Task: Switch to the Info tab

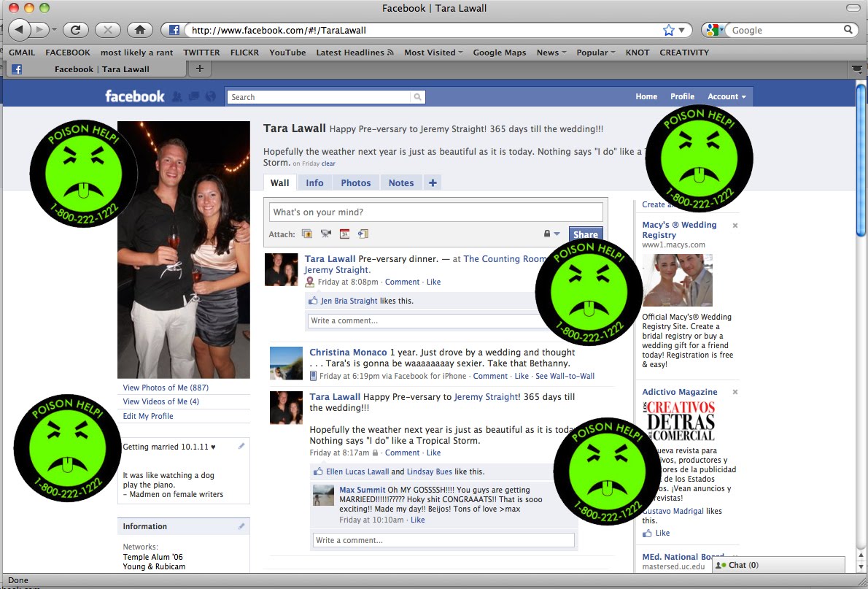Action: [x=314, y=183]
